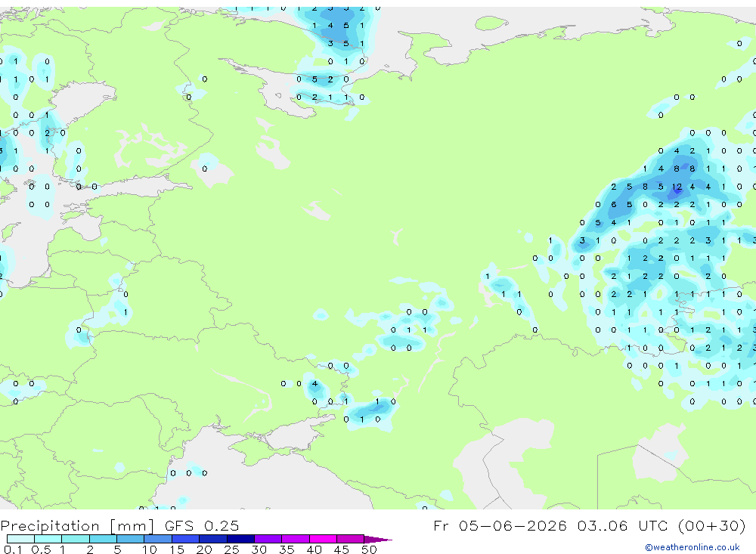Click the "GFS 0.25" model label
The height and width of the screenshot is (554, 756).
pos(202,525)
